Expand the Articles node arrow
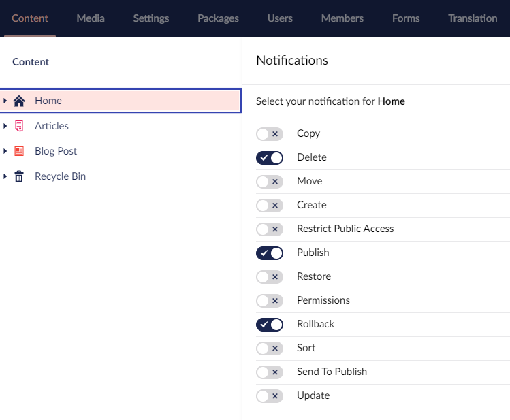Image resolution: width=510 pixels, height=420 pixels. [x=5, y=126]
